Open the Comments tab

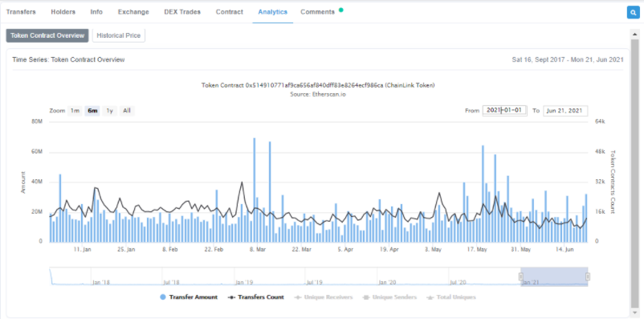pos(317,12)
